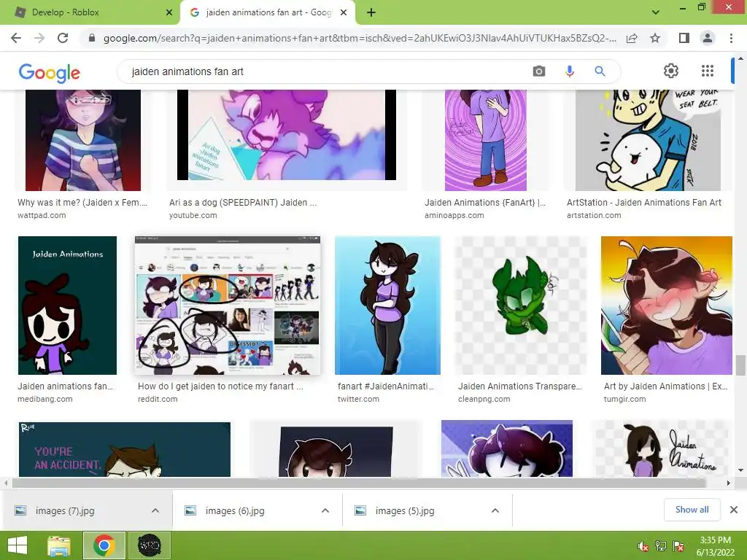Click the Chrome taskbar icon

click(x=104, y=545)
